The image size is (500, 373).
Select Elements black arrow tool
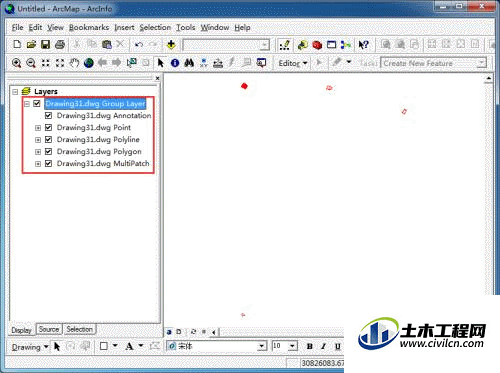pos(160,63)
